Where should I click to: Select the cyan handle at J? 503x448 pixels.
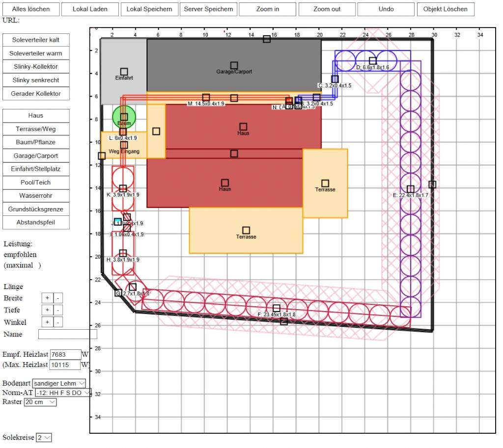[118, 222]
